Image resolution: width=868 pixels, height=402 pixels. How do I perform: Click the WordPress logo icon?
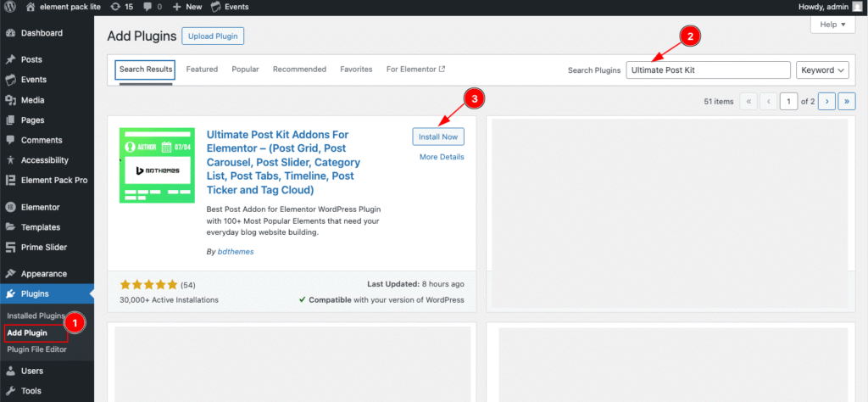[x=10, y=7]
